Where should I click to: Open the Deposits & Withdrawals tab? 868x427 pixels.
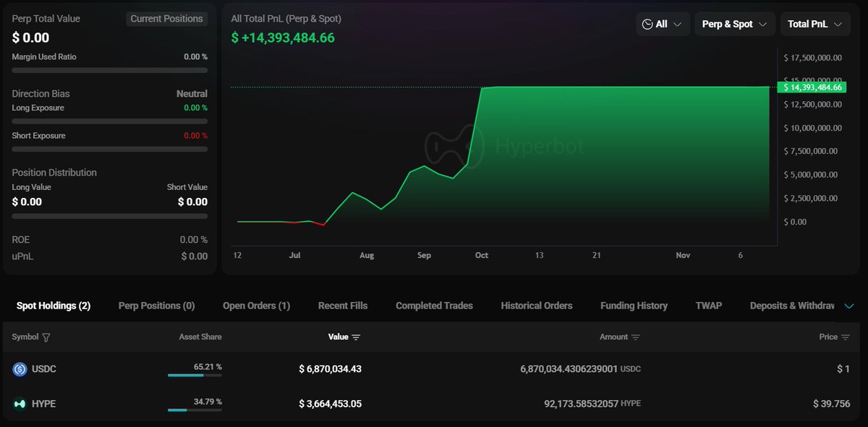coord(792,306)
